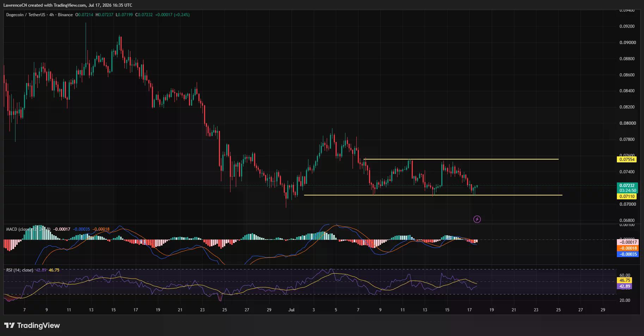This screenshot has width=644, height=336.
Task: Click the '3' date label after Jul
Action: click(313, 310)
